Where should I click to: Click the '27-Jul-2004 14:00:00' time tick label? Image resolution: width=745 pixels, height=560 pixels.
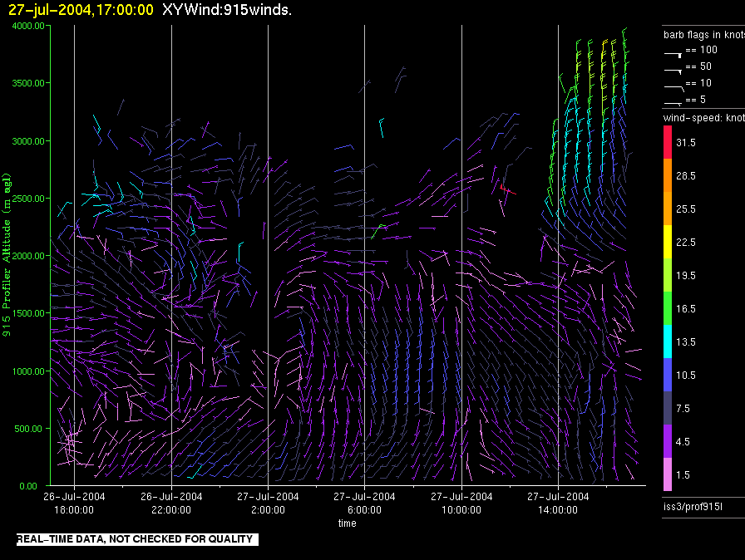(558, 503)
